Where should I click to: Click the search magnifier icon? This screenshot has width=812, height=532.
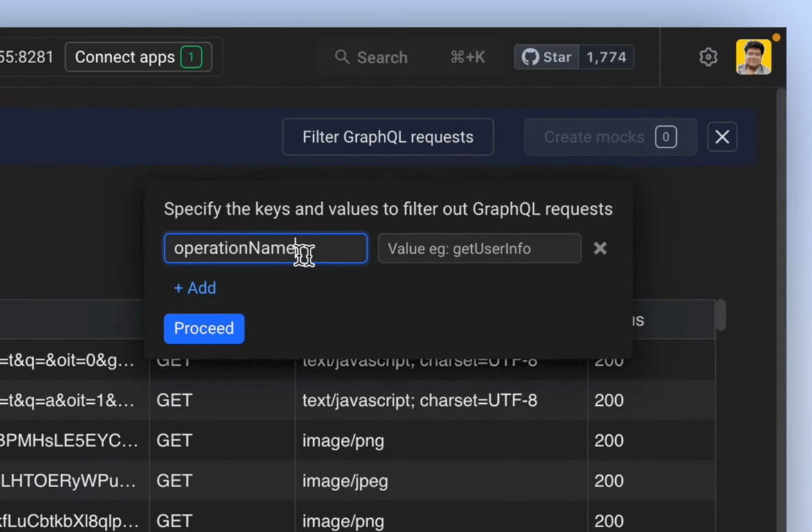[x=342, y=57]
